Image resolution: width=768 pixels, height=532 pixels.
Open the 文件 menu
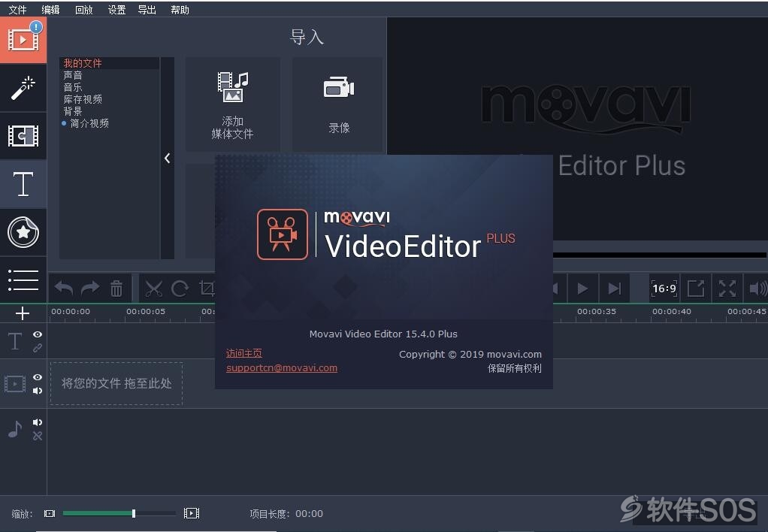coord(17,9)
